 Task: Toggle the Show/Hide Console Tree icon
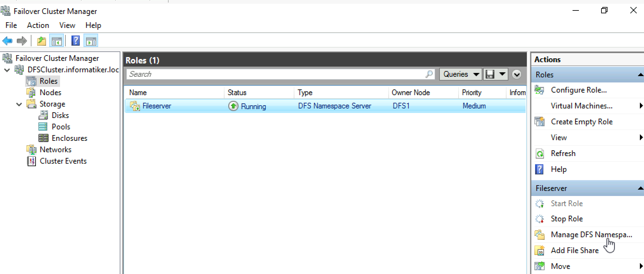[x=57, y=41]
